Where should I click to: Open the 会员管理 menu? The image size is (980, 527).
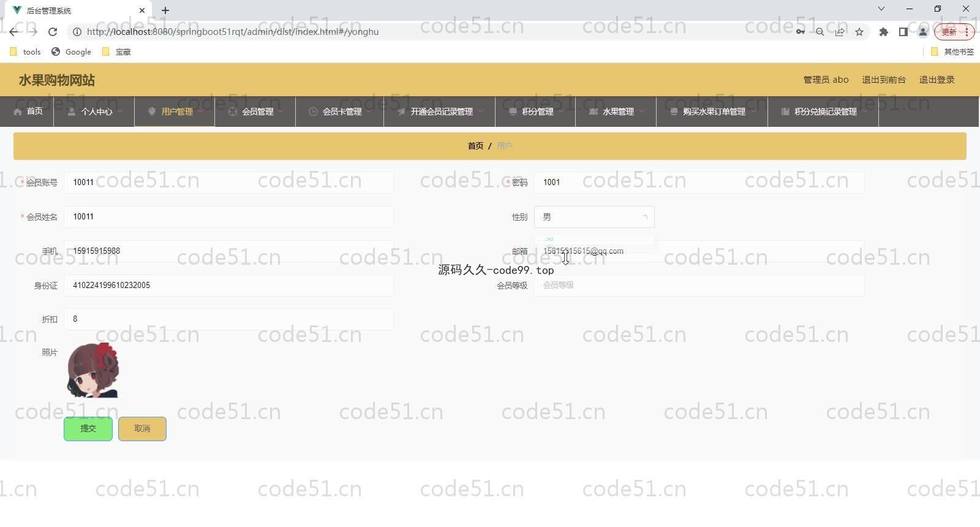(255, 112)
